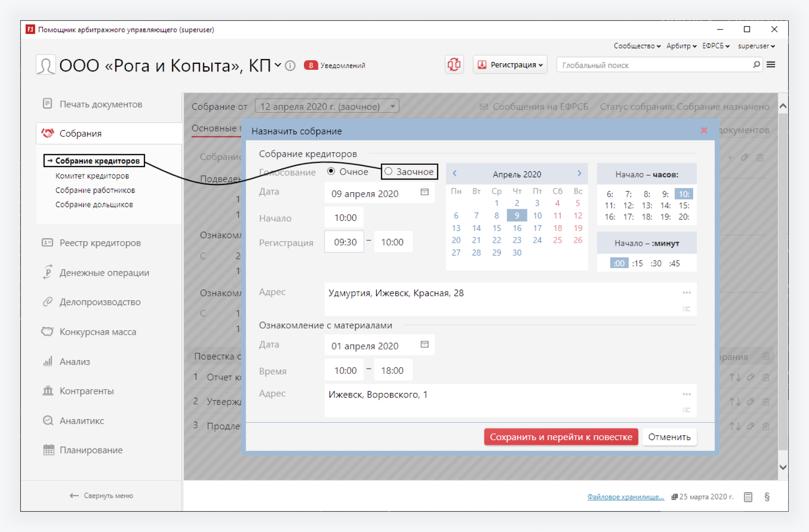Open the Файловое хранилище link
This screenshot has width=809, height=532.
coord(625,497)
